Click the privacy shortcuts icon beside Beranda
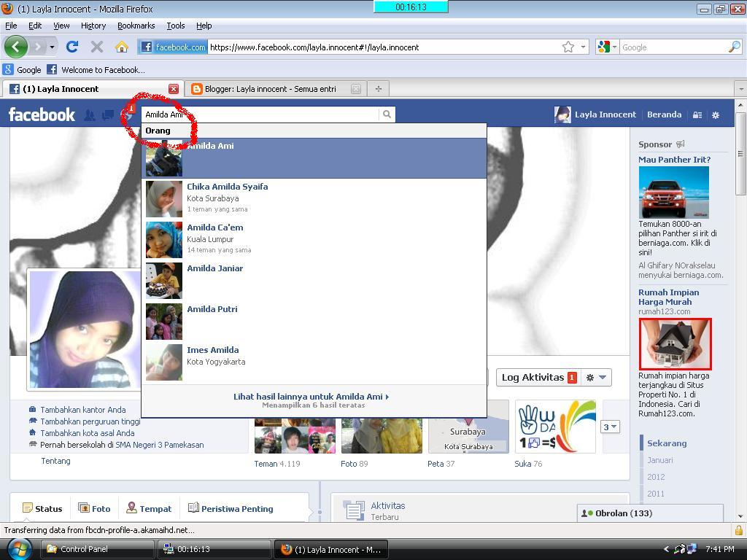The height and width of the screenshot is (560, 747). (x=697, y=114)
